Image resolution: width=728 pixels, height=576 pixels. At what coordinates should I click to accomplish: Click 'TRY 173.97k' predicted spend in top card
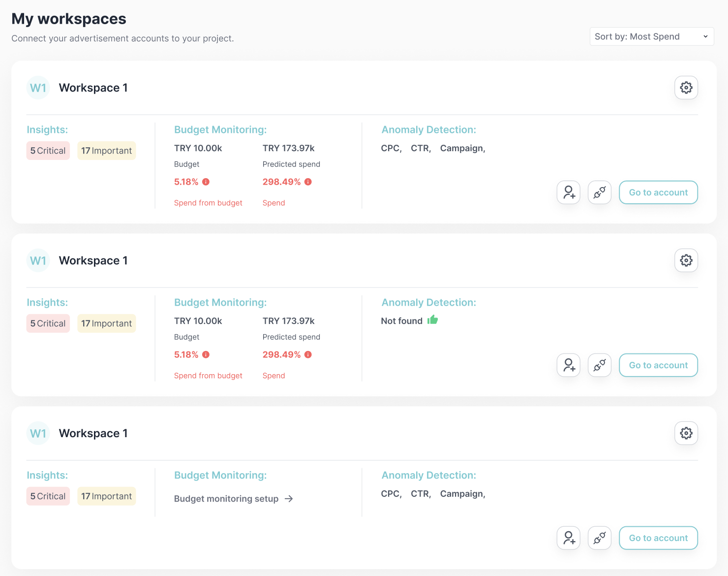pos(289,148)
